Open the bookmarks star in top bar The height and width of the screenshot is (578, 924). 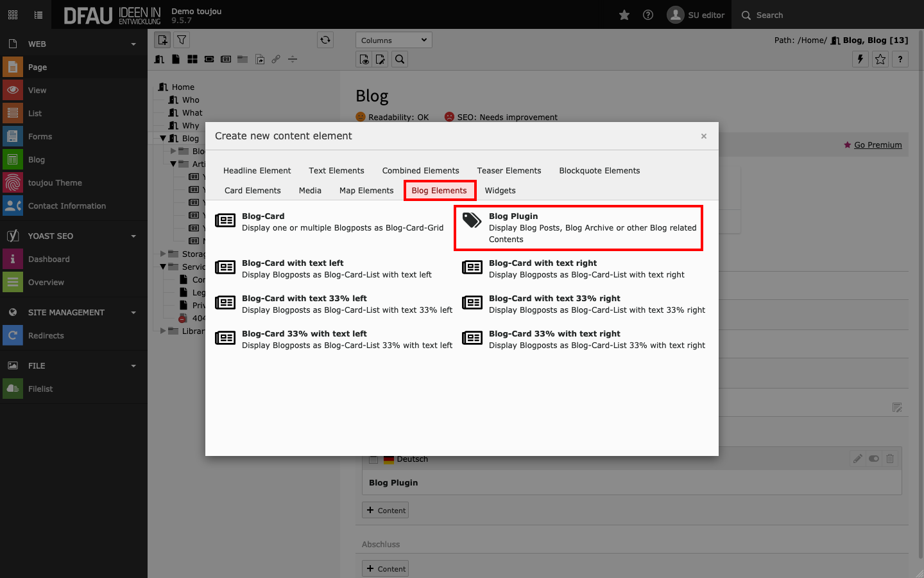624,15
